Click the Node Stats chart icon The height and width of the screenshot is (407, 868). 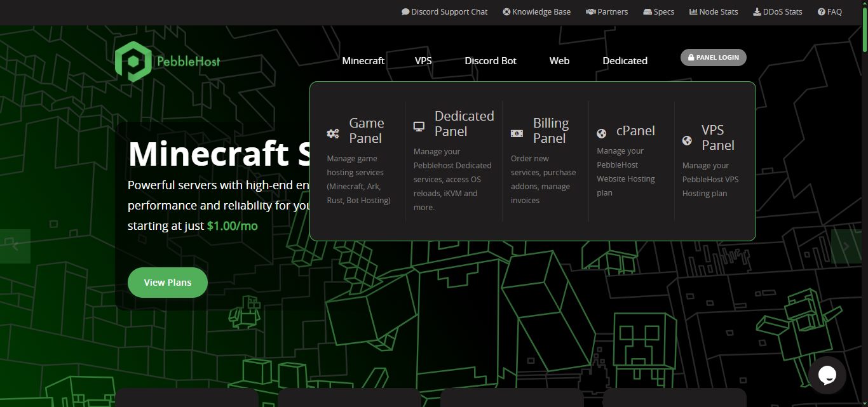tap(693, 11)
